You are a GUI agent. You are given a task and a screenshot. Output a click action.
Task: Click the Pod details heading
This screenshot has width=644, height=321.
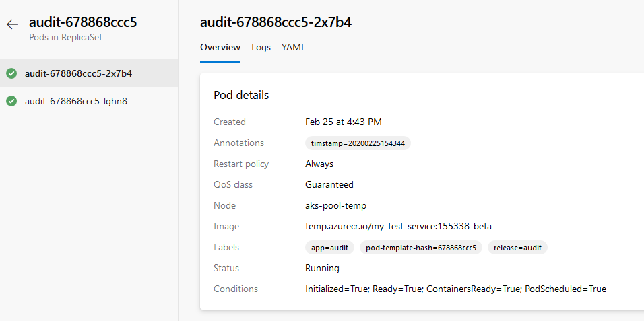[241, 96]
